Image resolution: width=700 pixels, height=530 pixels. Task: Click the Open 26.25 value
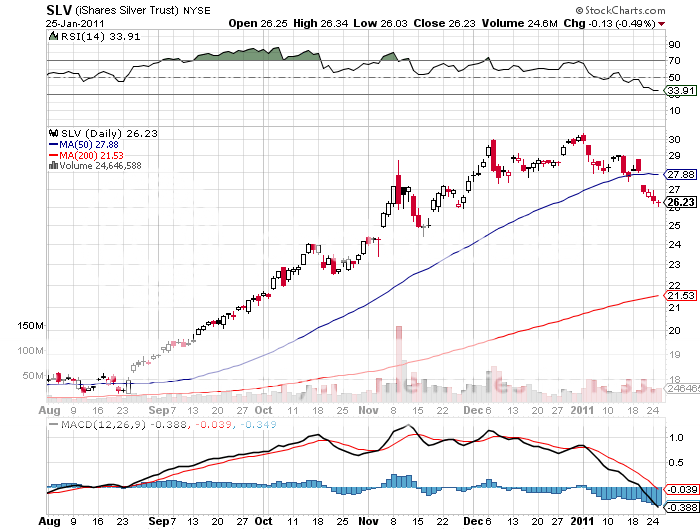point(258,23)
